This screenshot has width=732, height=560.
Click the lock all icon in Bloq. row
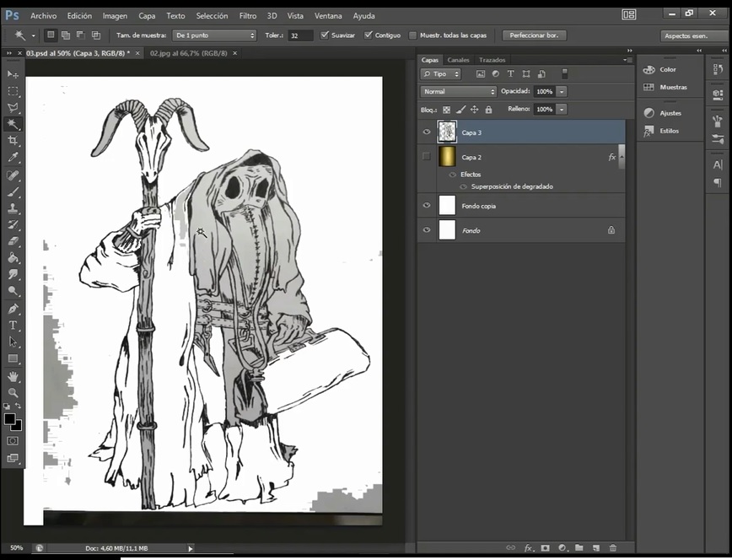488,110
